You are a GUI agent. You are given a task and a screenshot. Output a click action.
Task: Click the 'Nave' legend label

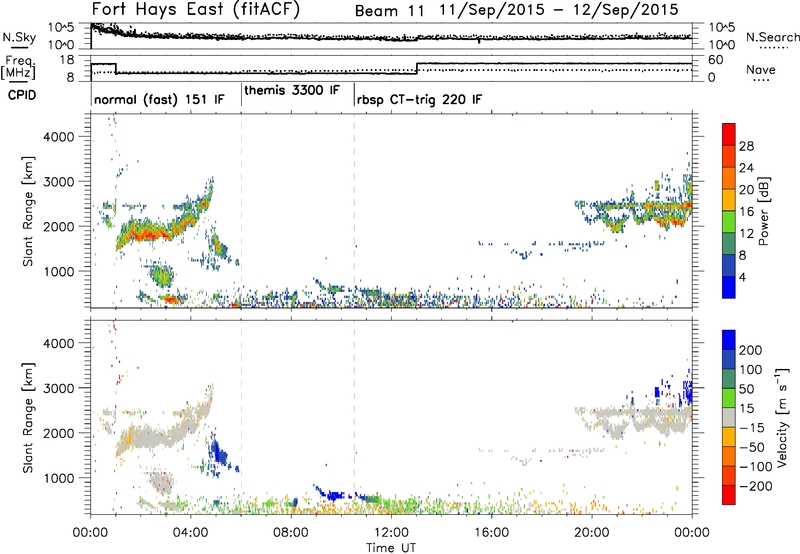(761, 69)
